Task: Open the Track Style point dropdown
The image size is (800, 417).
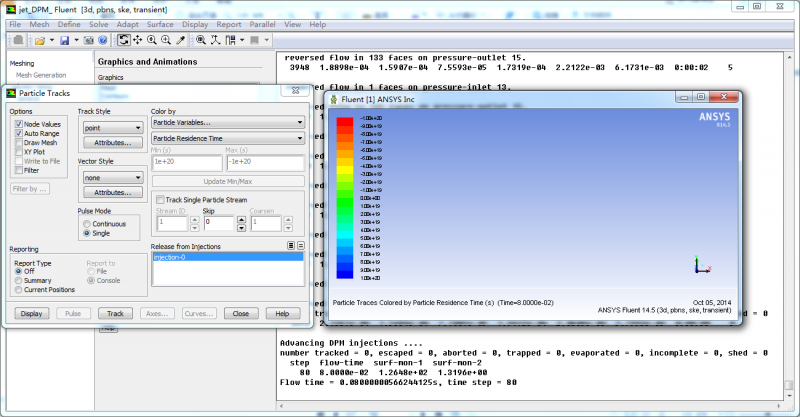Action: tap(111, 128)
